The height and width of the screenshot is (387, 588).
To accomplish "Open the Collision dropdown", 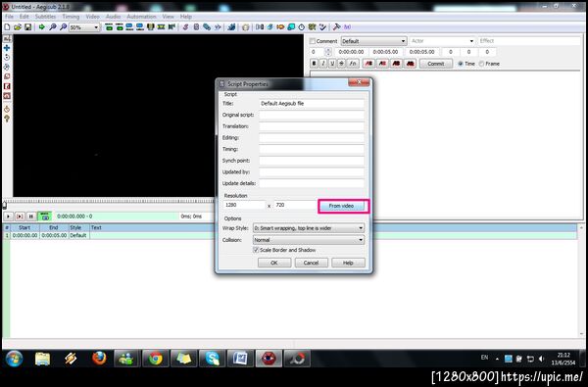I will pos(309,240).
